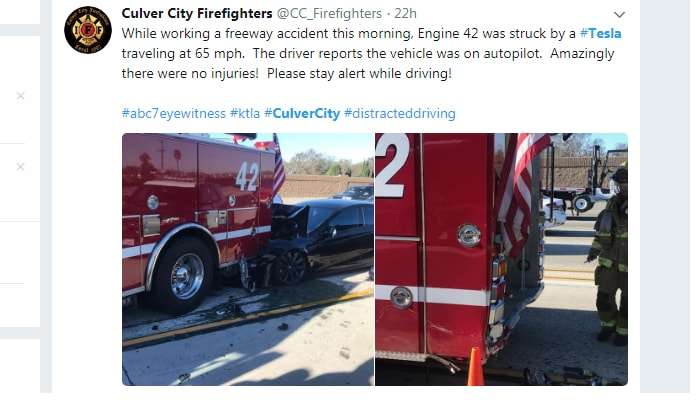
Task: Dismiss the lower sidebar item with X
Action: (20, 166)
